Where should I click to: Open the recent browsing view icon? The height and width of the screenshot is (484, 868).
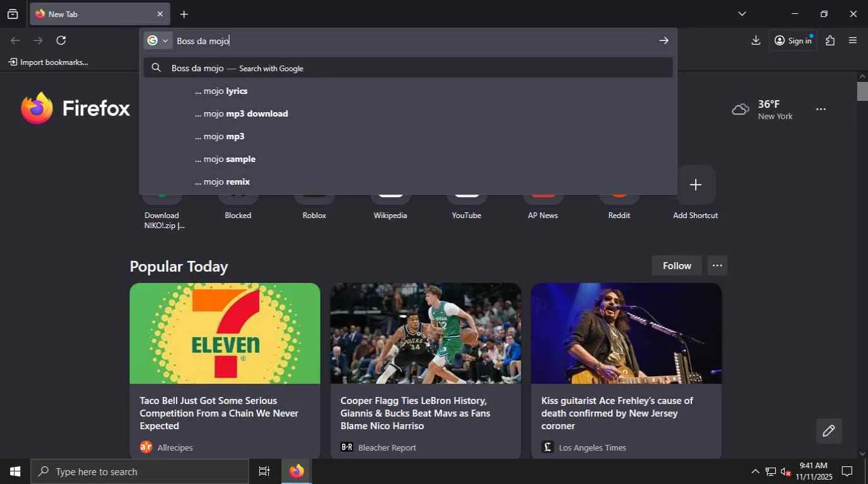[x=13, y=14]
